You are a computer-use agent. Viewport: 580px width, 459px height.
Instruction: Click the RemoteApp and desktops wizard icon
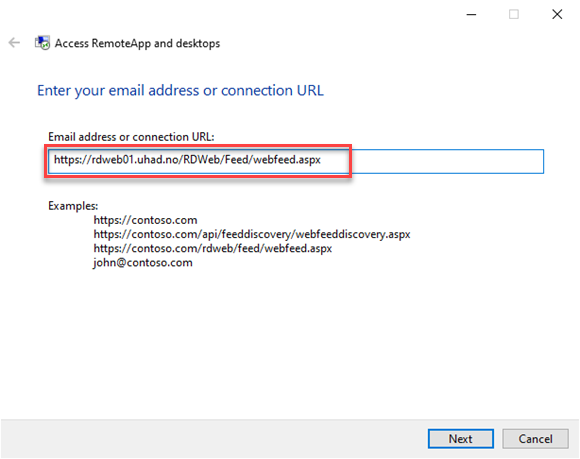pos(42,43)
